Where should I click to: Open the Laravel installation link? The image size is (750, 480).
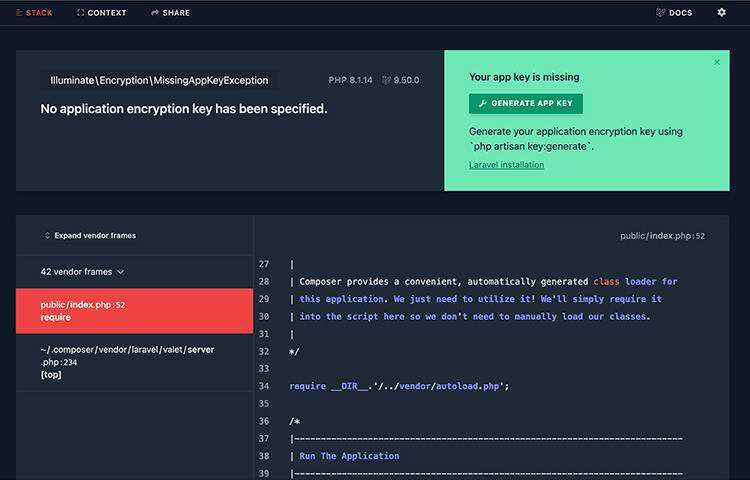(x=506, y=165)
